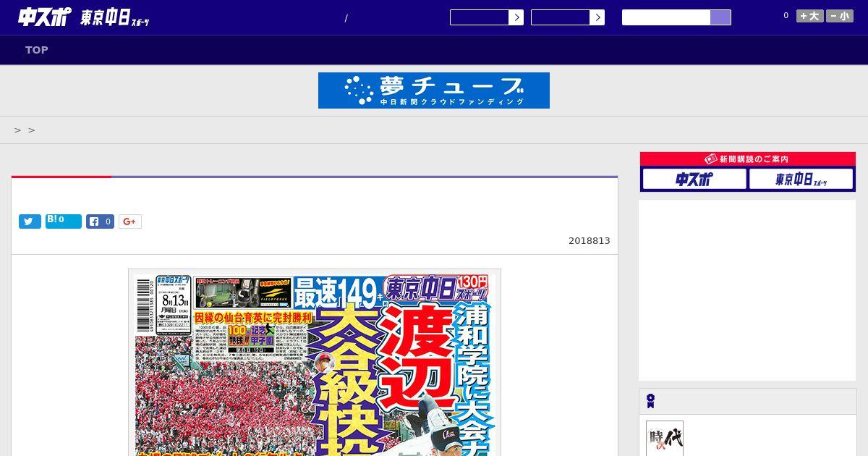Click the 中スポ logo in header

[44, 17]
